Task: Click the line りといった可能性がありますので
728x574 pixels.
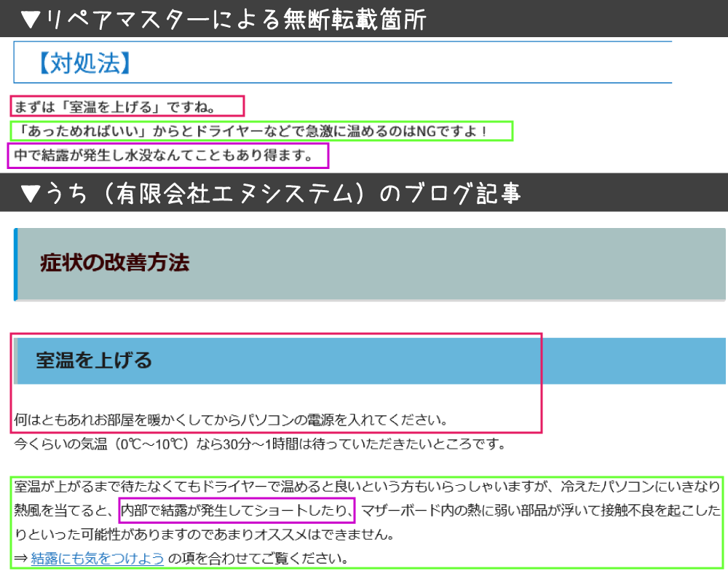Action: pyautogui.click(x=205, y=535)
